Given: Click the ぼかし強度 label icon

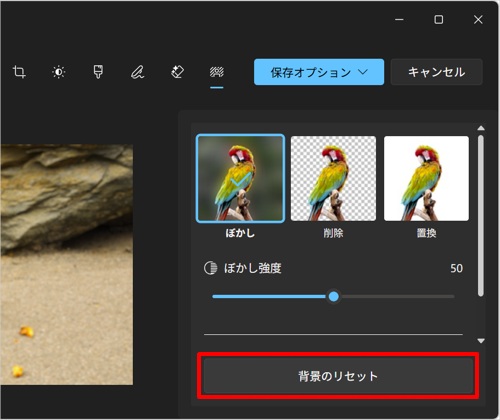Looking at the screenshot, I should 211,268.
